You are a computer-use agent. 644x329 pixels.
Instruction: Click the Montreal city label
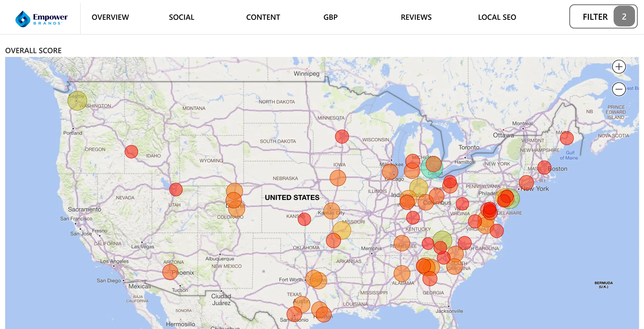coord(522,123)
